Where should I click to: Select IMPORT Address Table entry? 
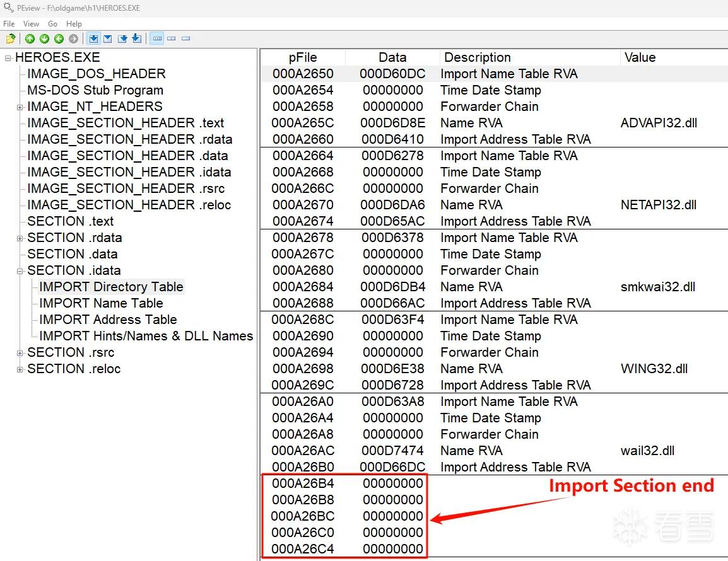coord(108,319)
